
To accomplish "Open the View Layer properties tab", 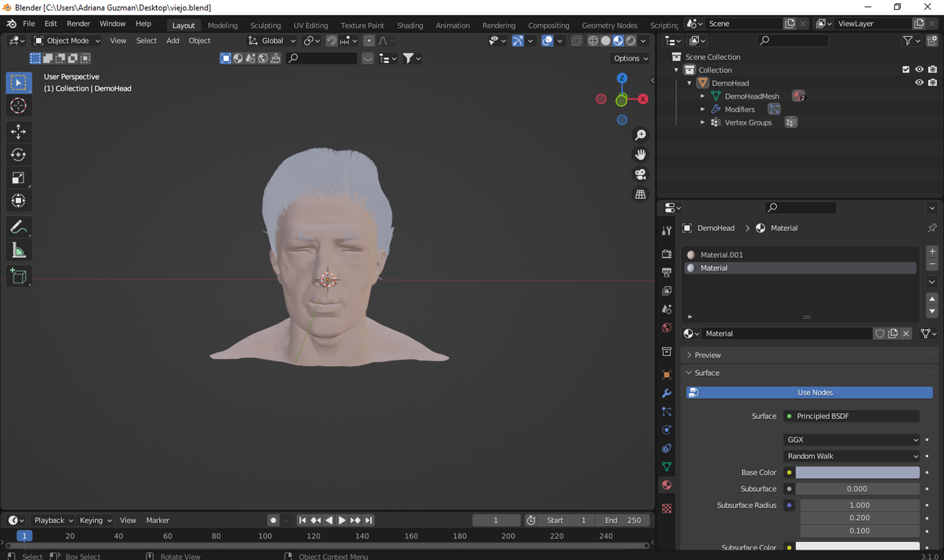I will pos(667,290).
